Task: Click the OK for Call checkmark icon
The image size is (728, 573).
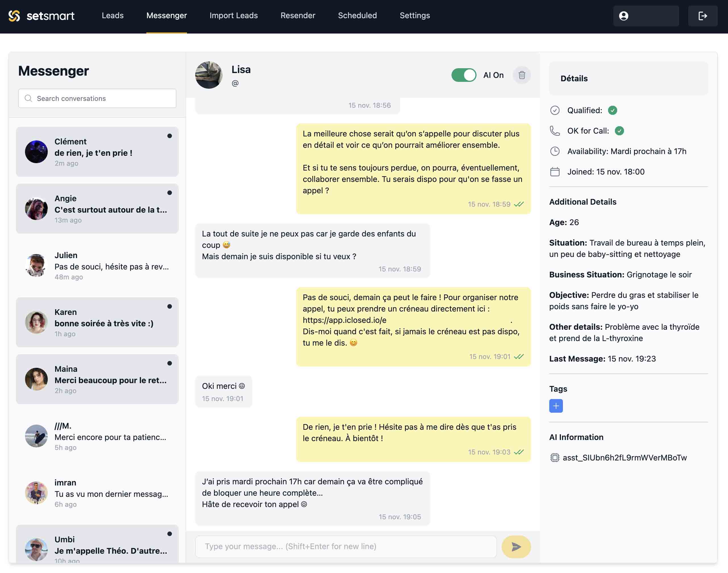Action: point(619,130)
